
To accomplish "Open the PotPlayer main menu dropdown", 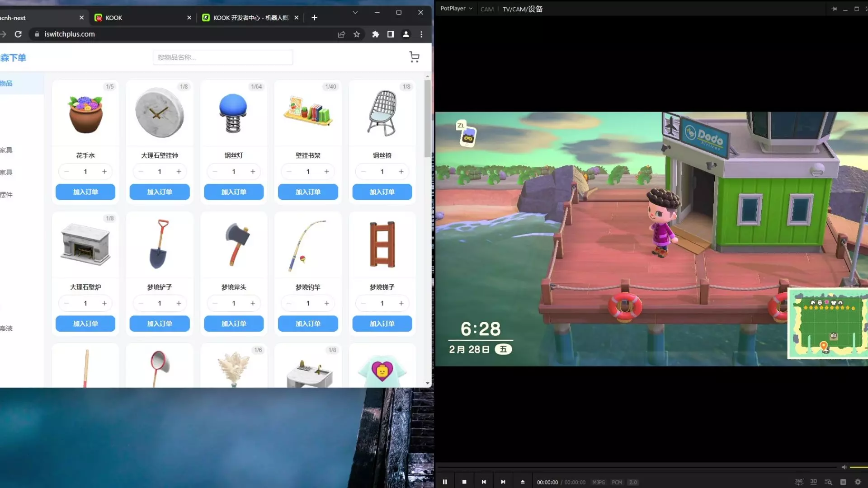I will coord(456,9).
